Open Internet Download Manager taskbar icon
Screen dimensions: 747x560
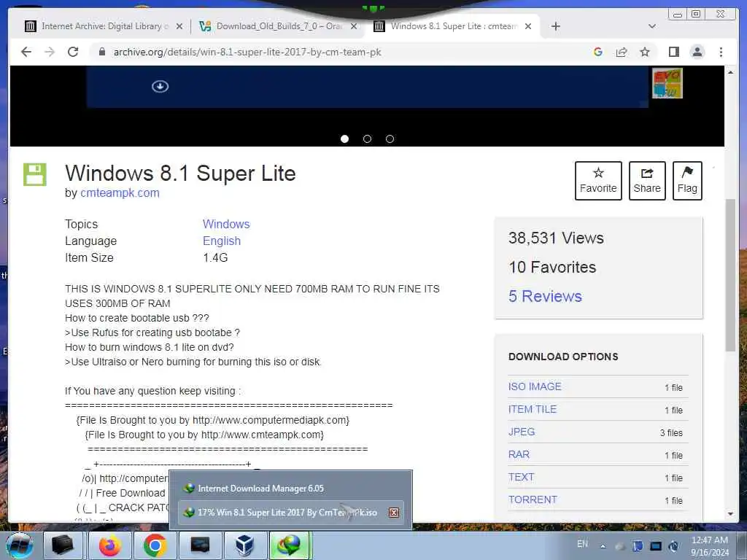pos(290,545)
